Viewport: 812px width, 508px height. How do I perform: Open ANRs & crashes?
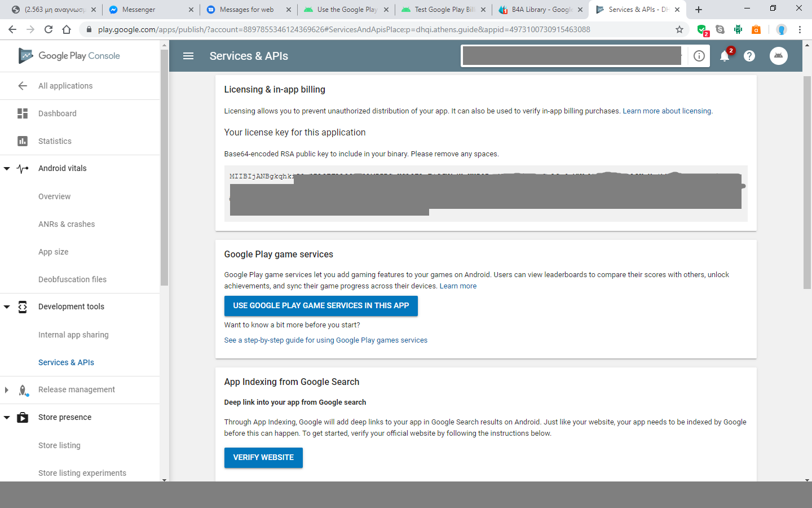tap(67, 224)
